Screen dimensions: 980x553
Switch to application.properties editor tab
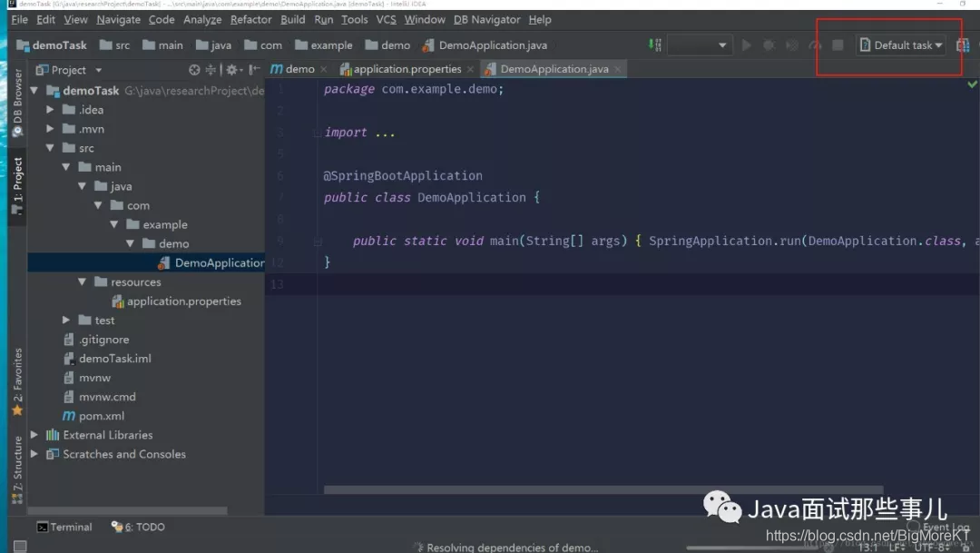click(407, 69)
